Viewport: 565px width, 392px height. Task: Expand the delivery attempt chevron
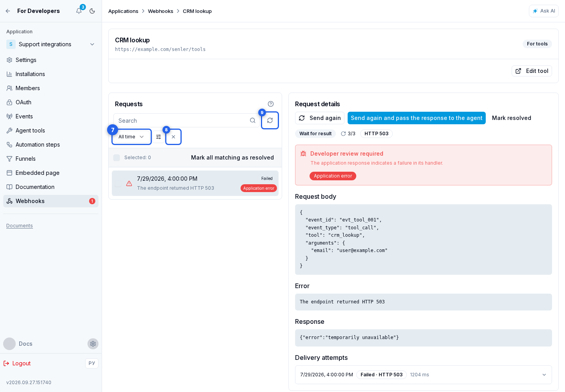544,375
